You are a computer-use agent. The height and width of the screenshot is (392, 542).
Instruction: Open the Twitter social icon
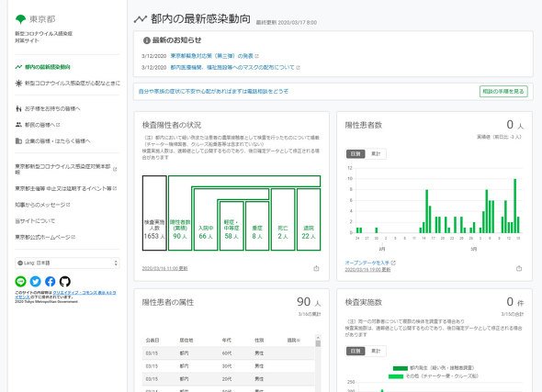(x=35, y=282)
